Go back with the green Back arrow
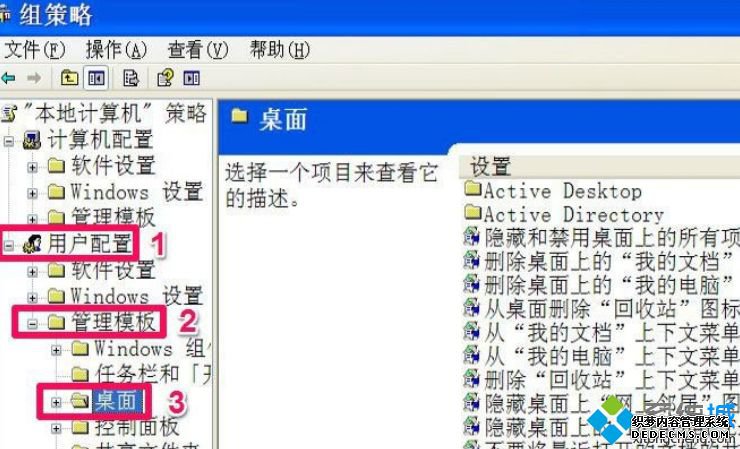The width and height of the screenshot is (740, 449). pos(8,78)
